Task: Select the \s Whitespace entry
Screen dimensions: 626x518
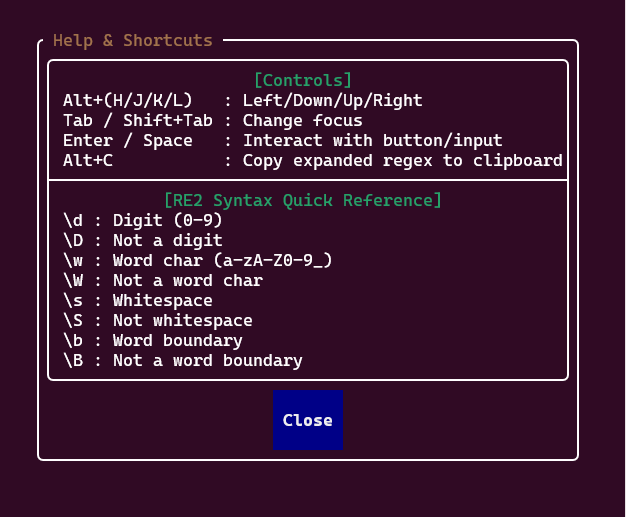Action: [x=138, y=300]
